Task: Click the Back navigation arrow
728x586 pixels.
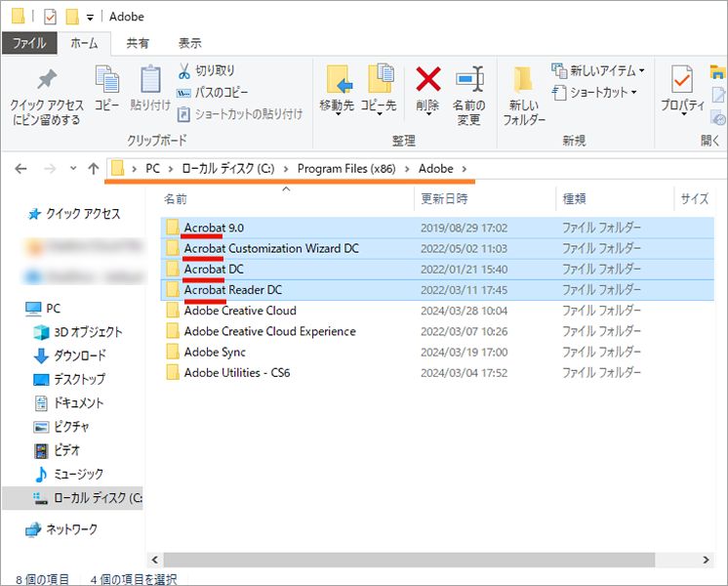Action: (x=20, y=169)
